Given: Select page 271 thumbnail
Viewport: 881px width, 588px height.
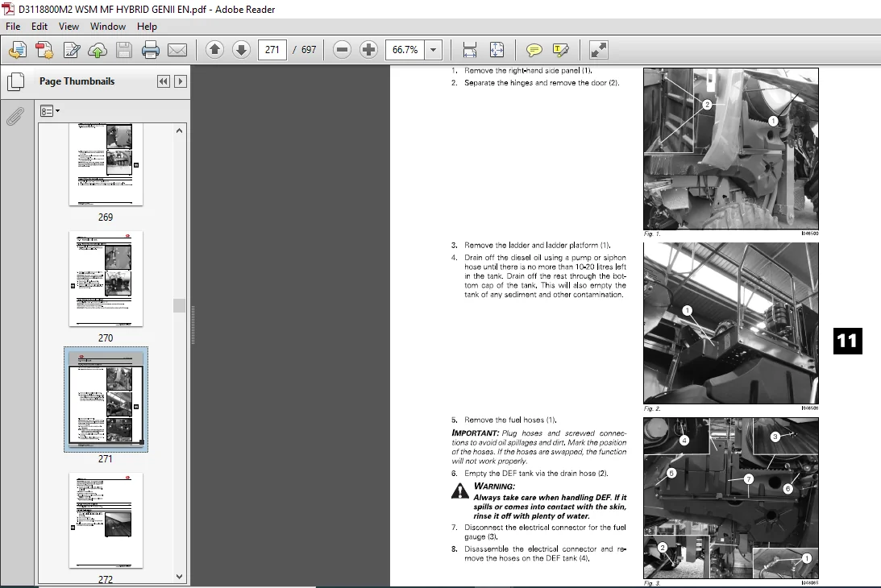Looking at the screenshot, I should 106,400.
